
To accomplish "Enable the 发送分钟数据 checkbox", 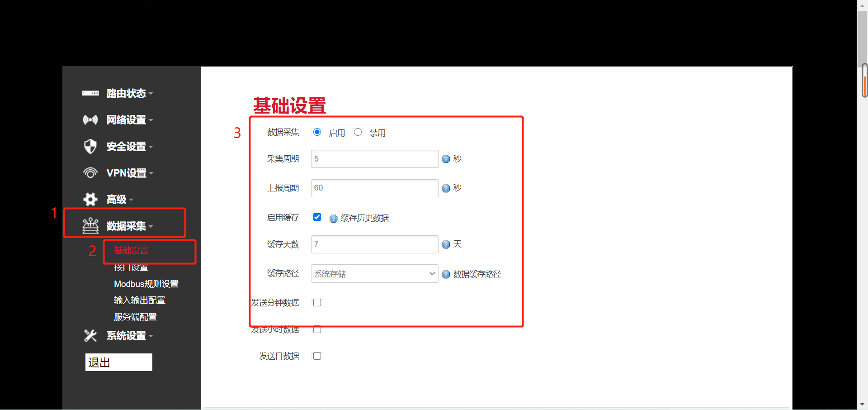I will click(317, 302).
